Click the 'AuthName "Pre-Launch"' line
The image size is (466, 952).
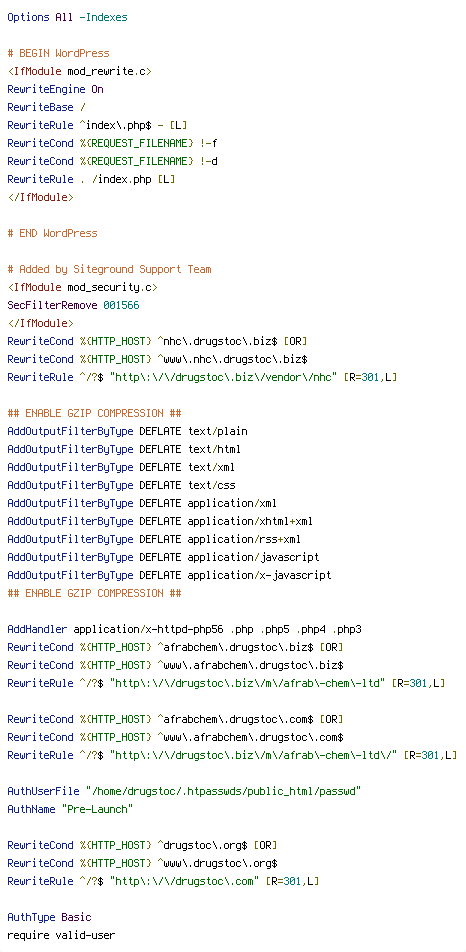70,809
